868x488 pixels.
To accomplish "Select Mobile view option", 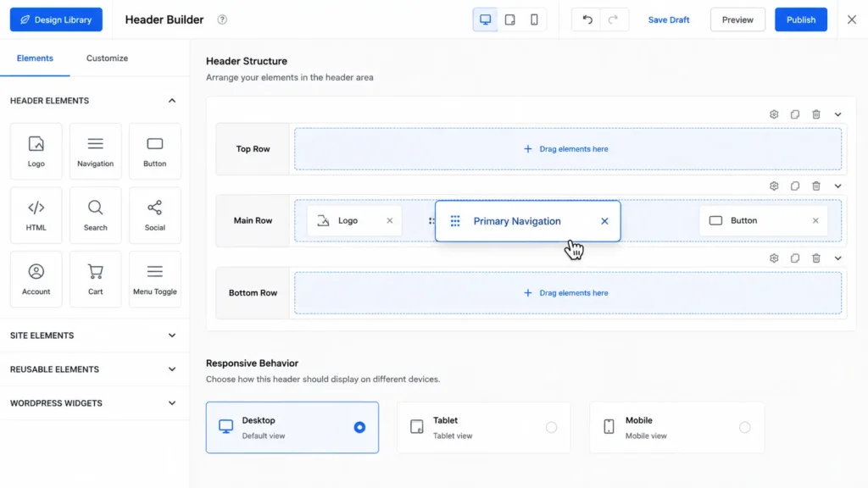I will (x=676, y=427).
